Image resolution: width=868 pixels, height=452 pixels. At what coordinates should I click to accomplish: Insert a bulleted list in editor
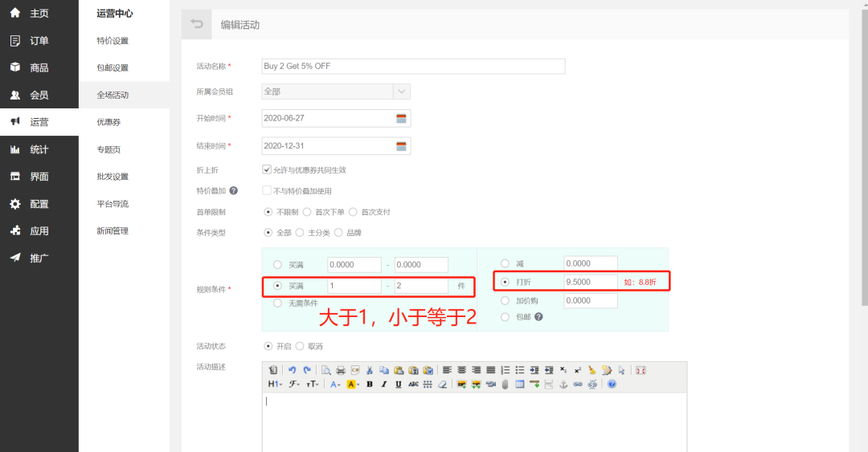coord(519,370)
